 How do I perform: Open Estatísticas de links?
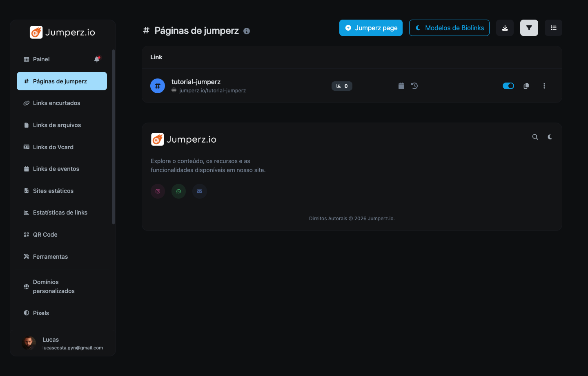coord(62,213)
